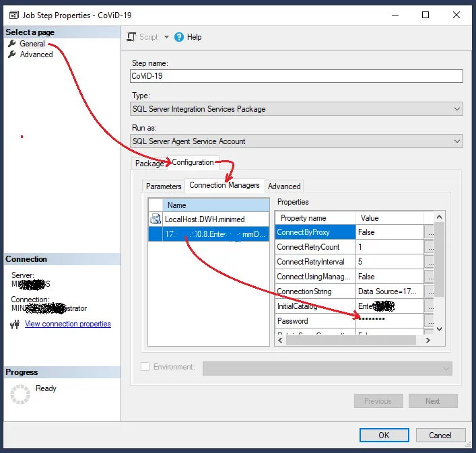The width and height of the screenshot is (476, 453).
Task: Open ellipsis button for ConnectRetryCount
Action: point(429,247)
